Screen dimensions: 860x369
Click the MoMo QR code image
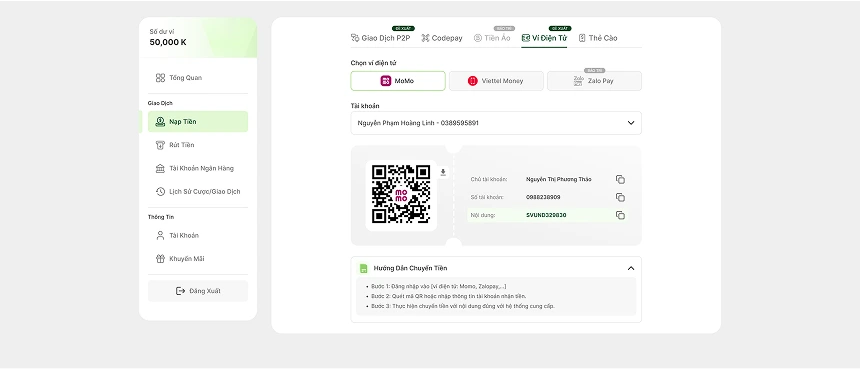[401, 194]
